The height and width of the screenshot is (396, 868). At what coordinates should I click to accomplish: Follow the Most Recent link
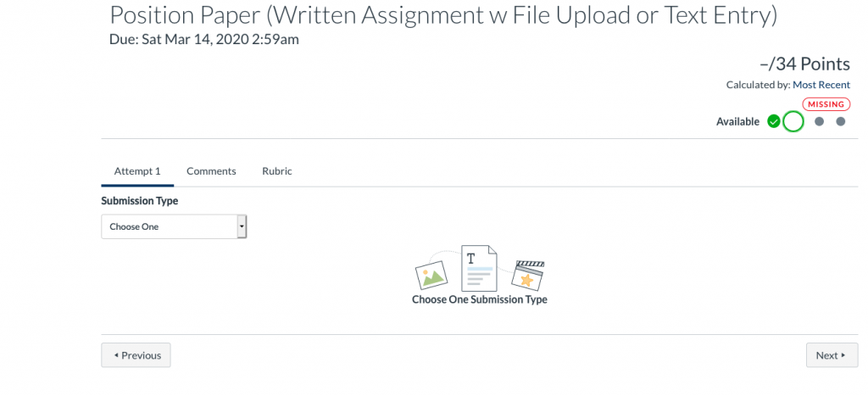click(x=821, y=85)
